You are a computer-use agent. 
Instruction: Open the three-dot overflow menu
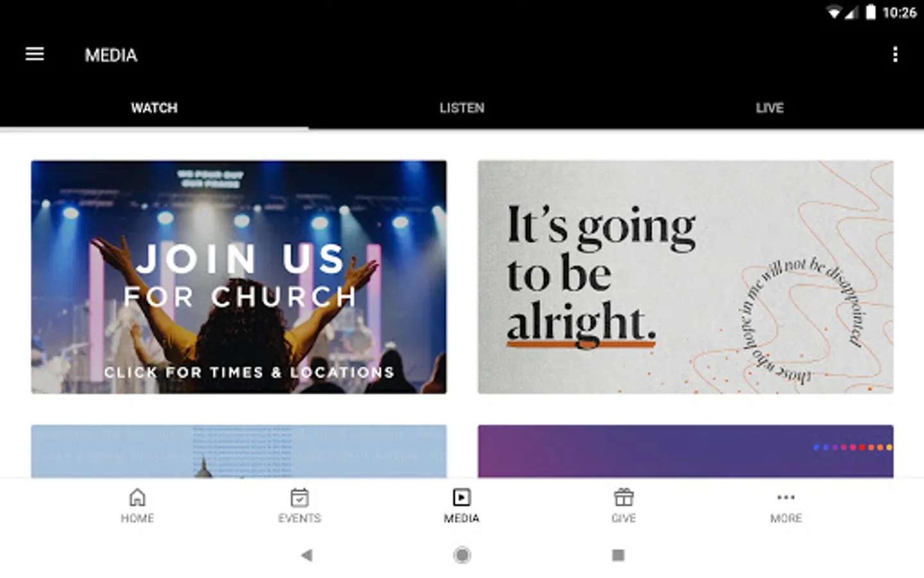[895, 55]
